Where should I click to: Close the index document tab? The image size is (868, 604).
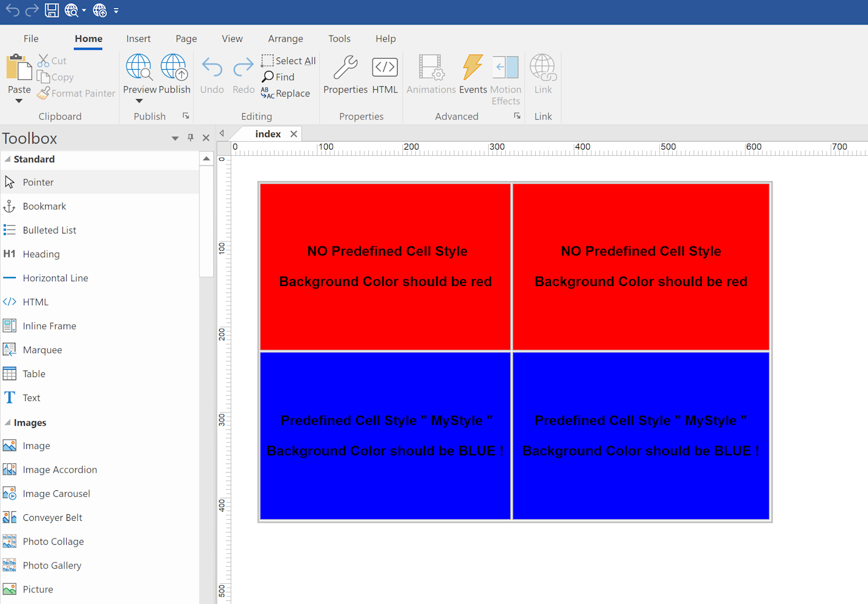pos(294,134)
